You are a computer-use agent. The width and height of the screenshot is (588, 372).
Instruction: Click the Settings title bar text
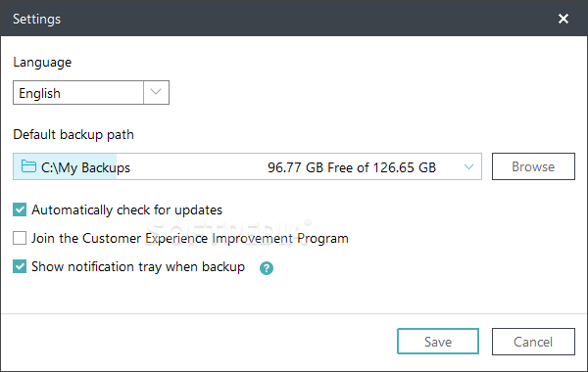[37, 20]
